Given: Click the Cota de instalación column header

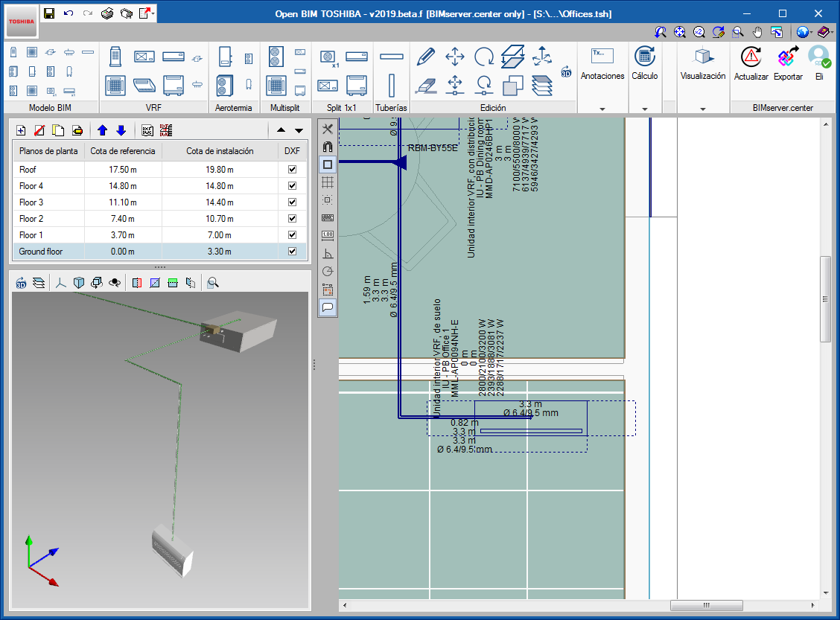Looking at the screenshot, I should pyautogui.click(x=220, y=151).
